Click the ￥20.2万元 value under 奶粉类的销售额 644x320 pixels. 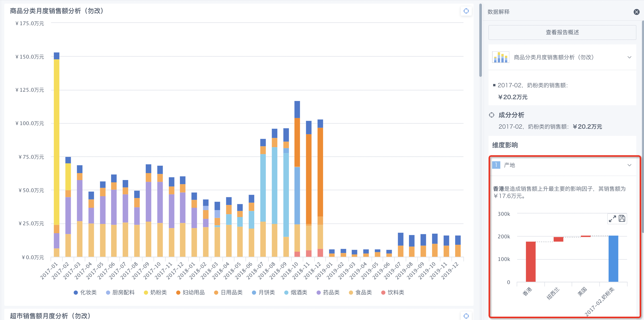click(x=513, y=97)
